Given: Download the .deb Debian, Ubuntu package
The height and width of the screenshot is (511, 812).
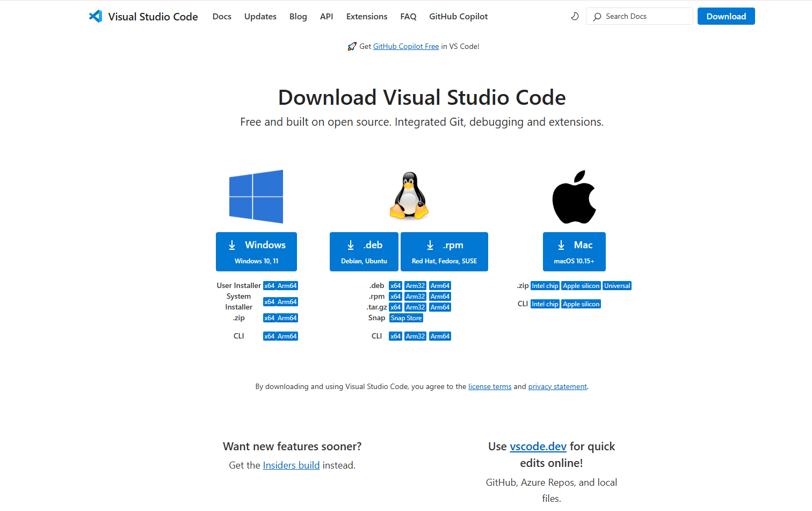Looking at the screenshot, I should [x=364, y=251].
